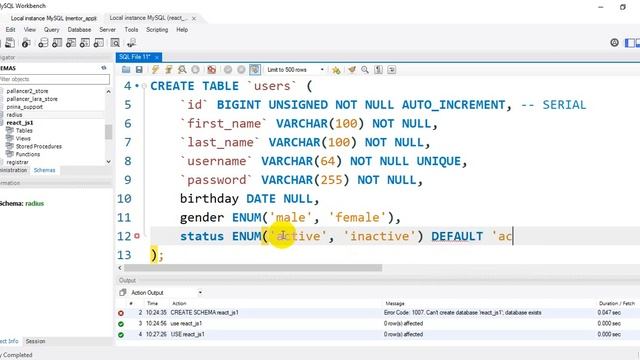Save the SQL script to file
This screenshot has width=640, height=360.
click(x=139, y=70)
